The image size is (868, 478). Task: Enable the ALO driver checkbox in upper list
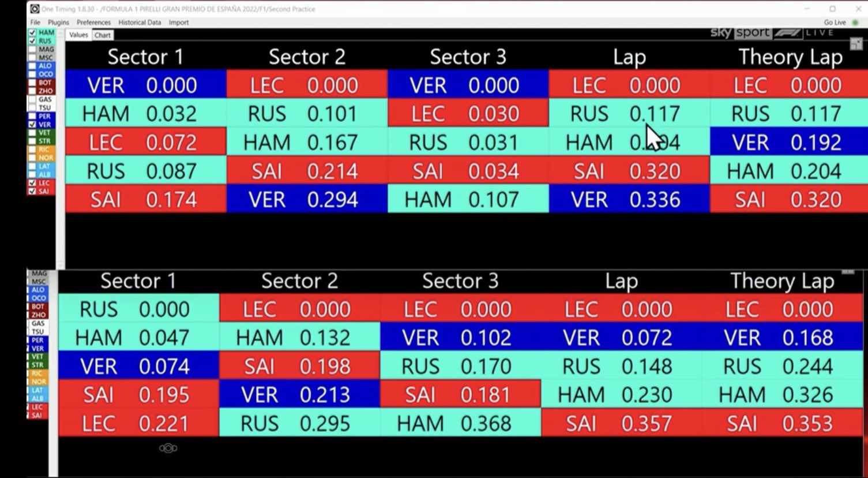(x=33, y=66)
